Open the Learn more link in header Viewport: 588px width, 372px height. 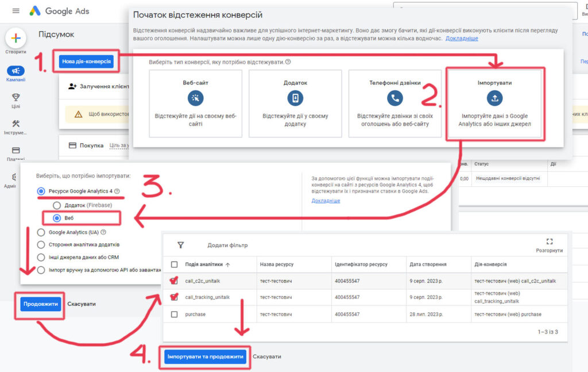pos(462,39)
